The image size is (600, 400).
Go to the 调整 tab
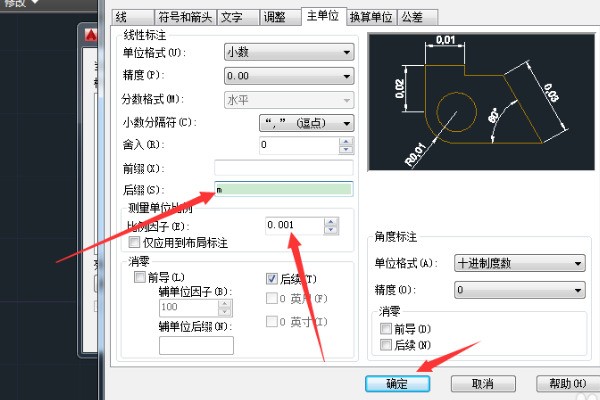click(280, 17)
